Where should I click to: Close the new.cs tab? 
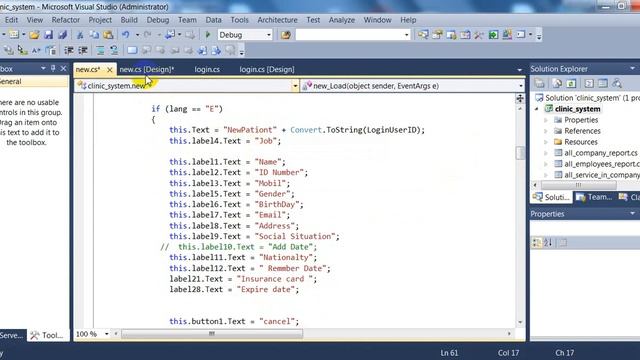109,70
